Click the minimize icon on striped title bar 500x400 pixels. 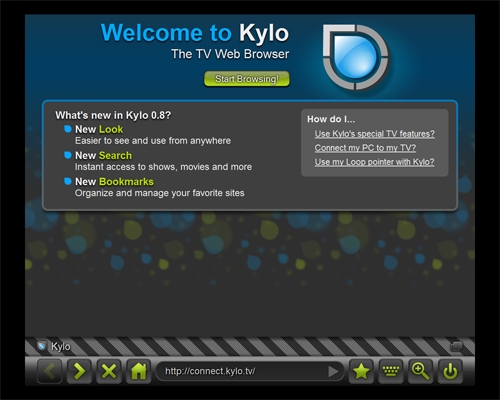pyautogui.click(x=457, y=346)
